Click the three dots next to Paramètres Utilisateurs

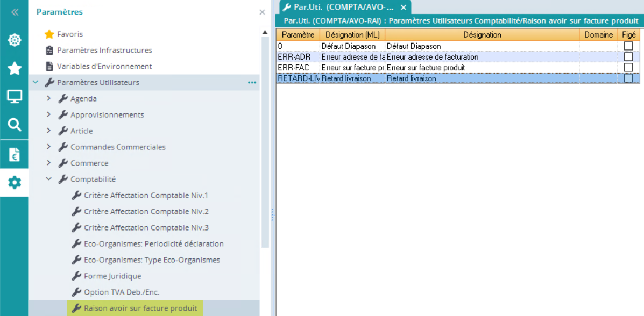(252, 83)
